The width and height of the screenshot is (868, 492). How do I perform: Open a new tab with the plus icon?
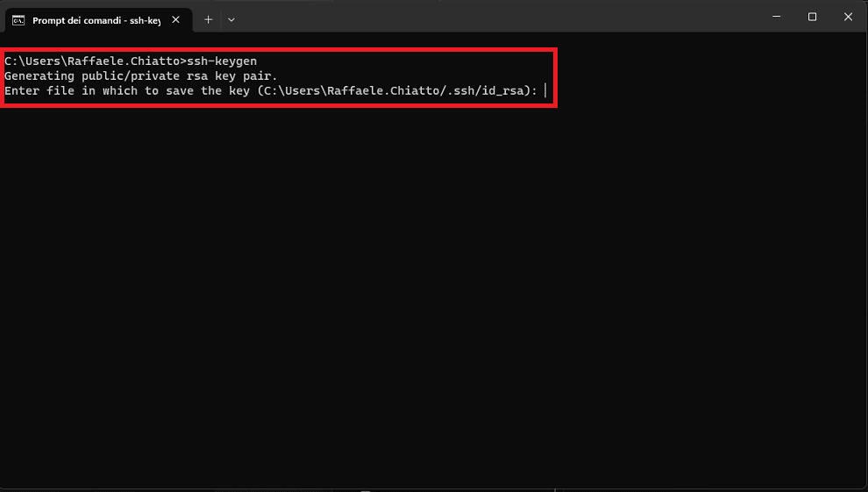(x=208, y=20)
